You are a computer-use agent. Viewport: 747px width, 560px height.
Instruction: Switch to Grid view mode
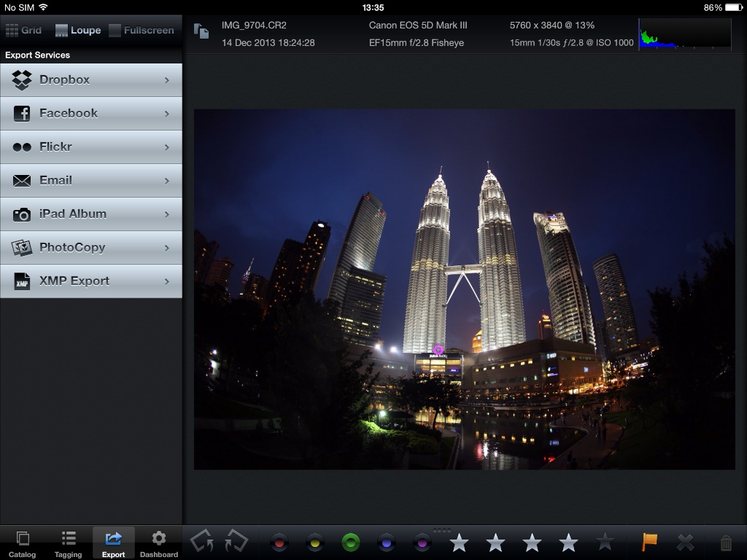point(24,30)
